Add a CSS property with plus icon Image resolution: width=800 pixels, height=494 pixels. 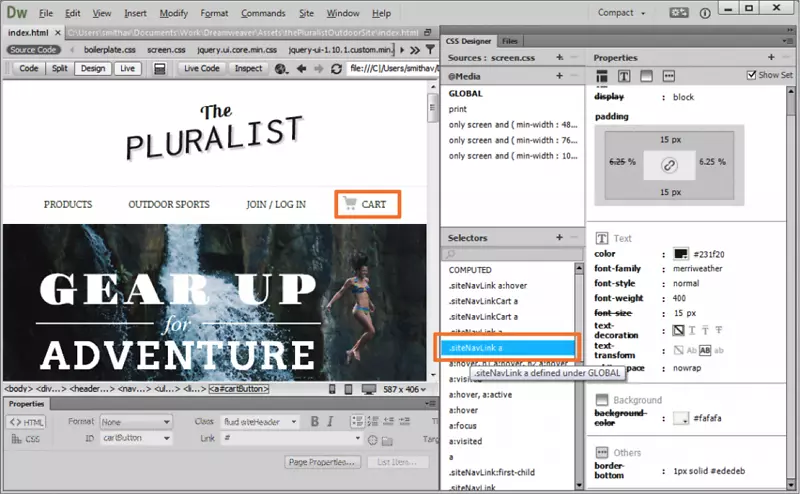click(x=771, y=57)
